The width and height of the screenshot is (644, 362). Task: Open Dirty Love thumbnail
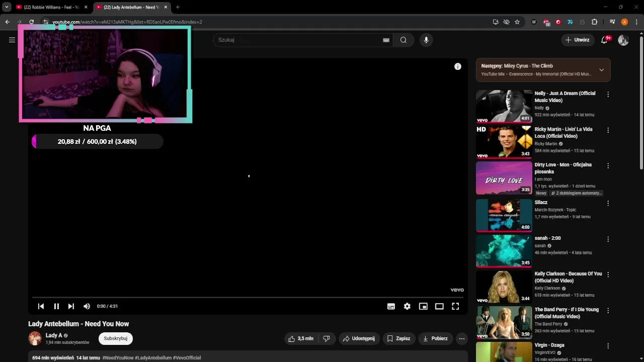click(504, 178)
